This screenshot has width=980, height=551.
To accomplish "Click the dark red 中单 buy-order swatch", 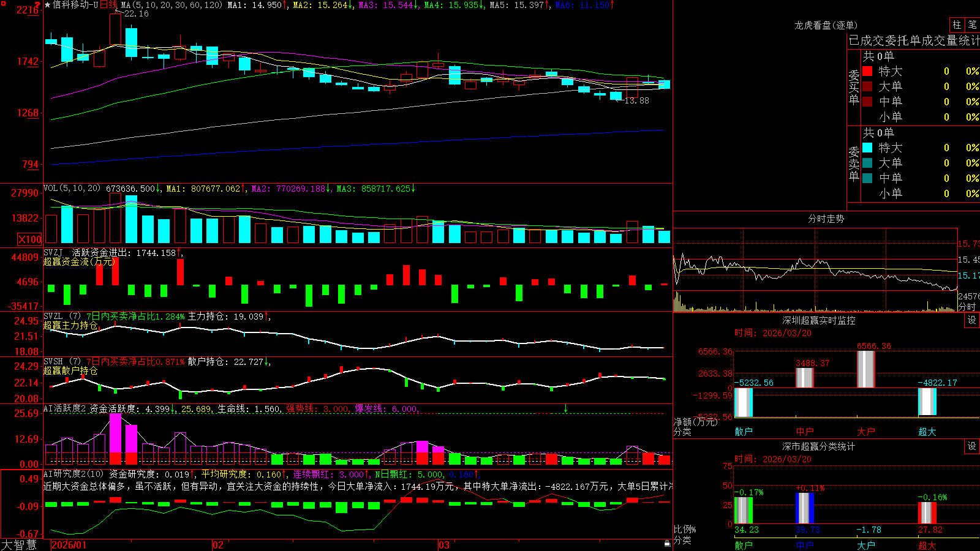I will point(867,101).
